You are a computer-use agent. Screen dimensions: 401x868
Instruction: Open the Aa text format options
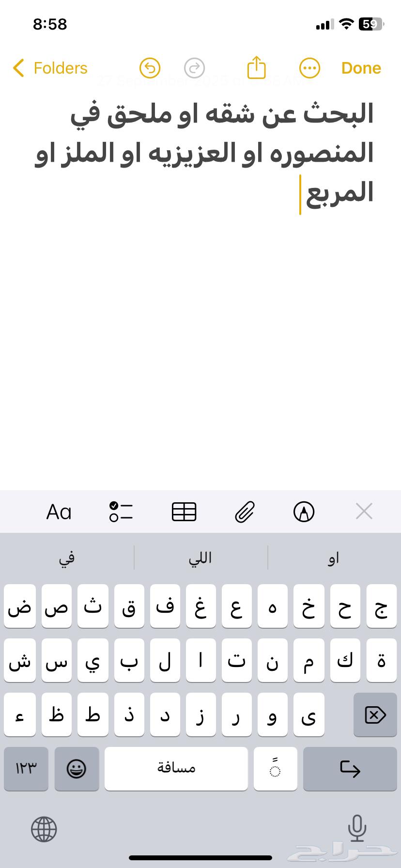(59, 512)
